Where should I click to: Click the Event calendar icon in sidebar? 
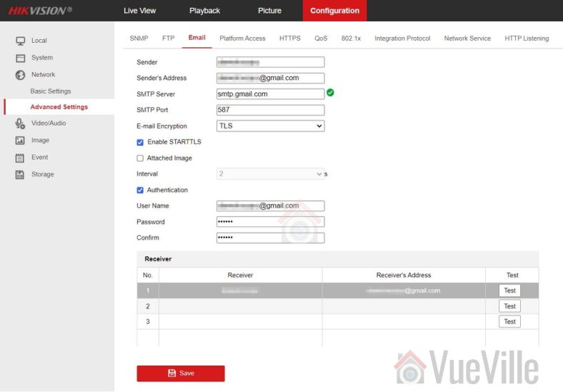click(x=20, y=158)
